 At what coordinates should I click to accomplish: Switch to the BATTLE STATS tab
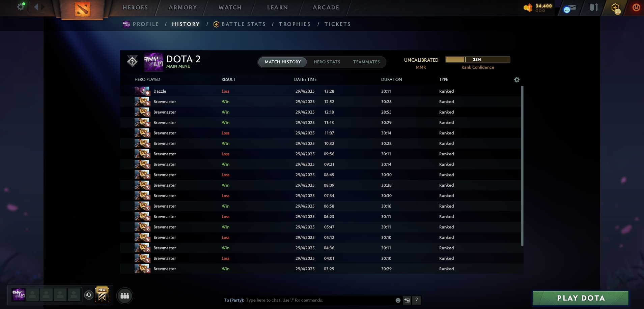(244, 24)
